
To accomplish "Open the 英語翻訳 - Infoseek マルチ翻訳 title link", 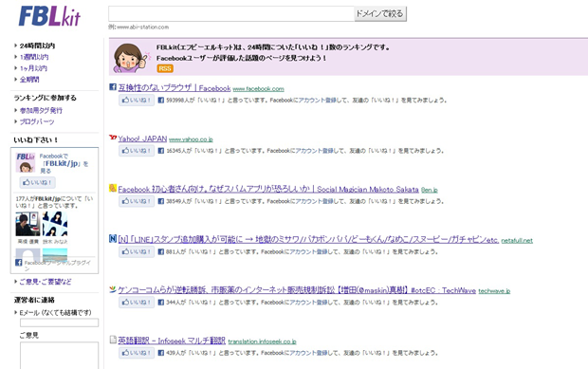I will coord(172,341).
